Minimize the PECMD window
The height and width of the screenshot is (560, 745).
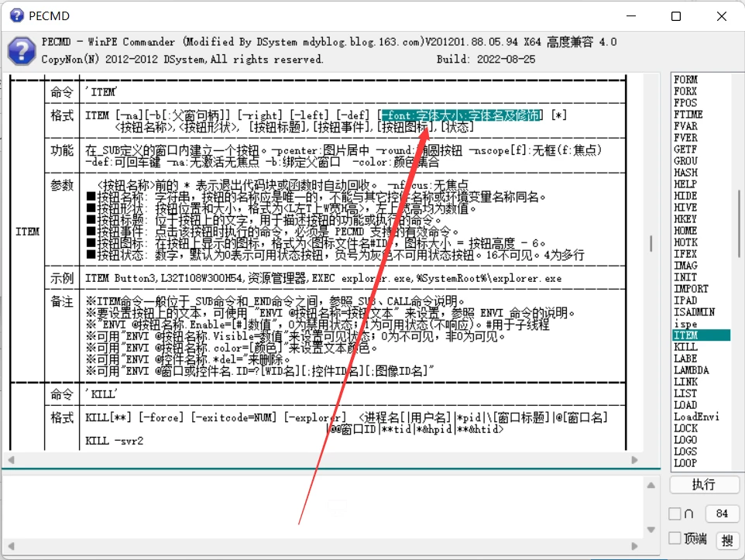(x=631, y=16)
